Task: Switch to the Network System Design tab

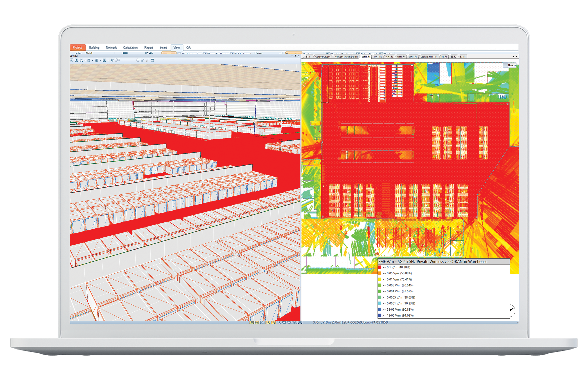Action: [346, 57]
